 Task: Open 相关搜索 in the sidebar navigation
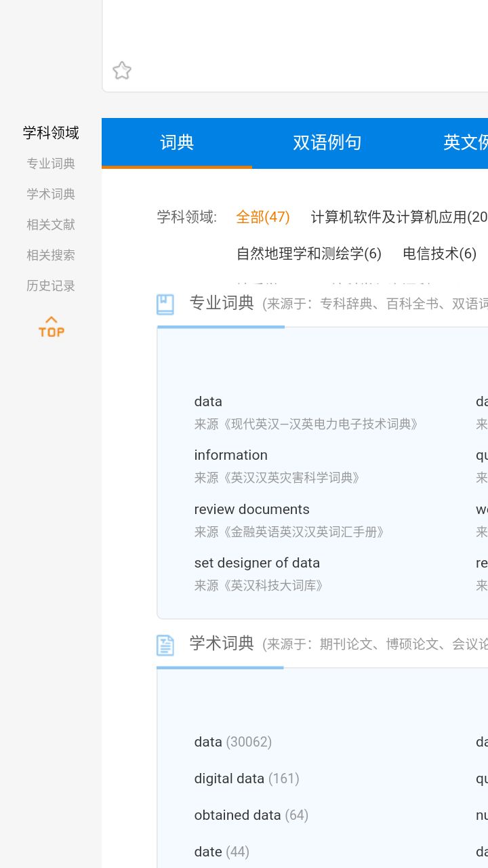click(49, 255)
